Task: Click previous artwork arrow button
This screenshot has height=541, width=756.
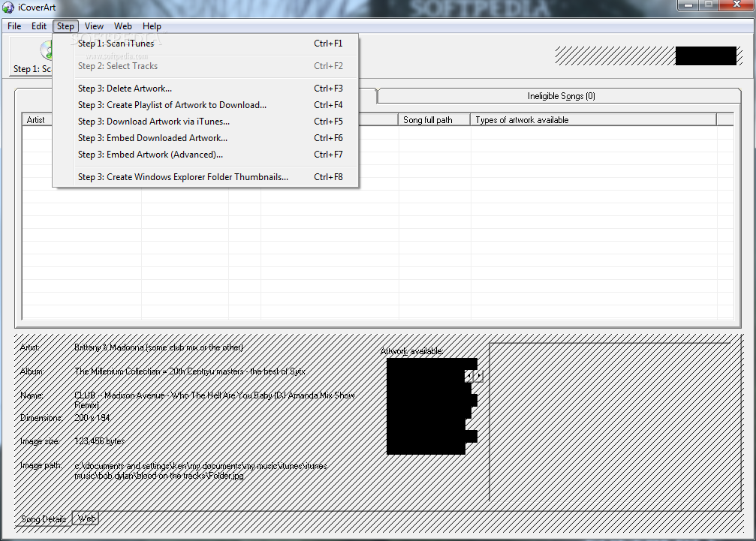Action: tap(468, 376)
